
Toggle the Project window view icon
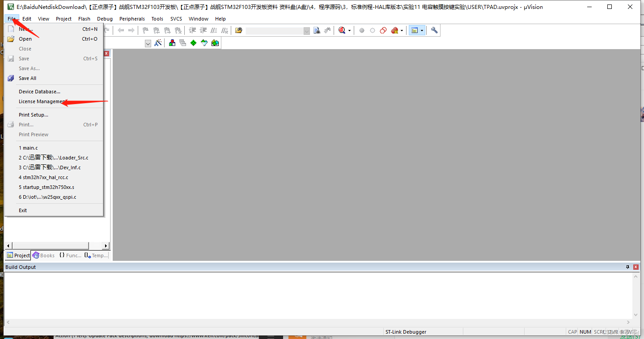(415, 30)
